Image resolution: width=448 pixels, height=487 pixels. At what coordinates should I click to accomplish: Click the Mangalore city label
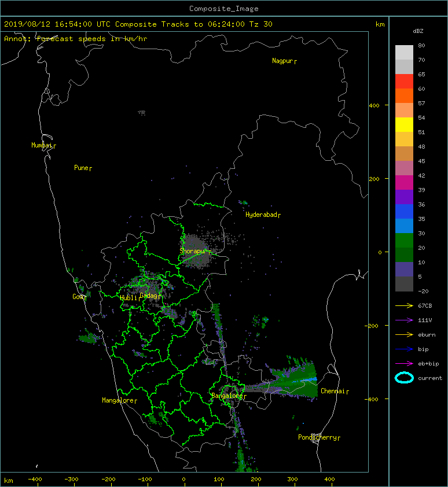(x=118, y=400)
